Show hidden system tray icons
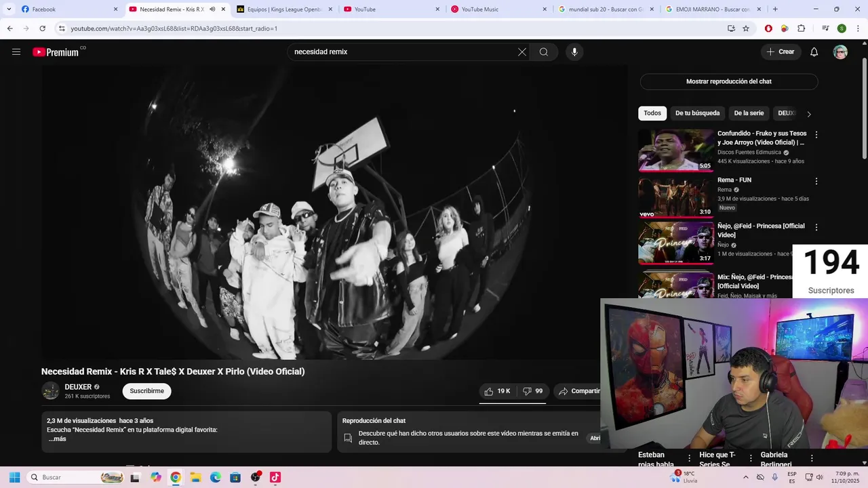 point(746,477)
